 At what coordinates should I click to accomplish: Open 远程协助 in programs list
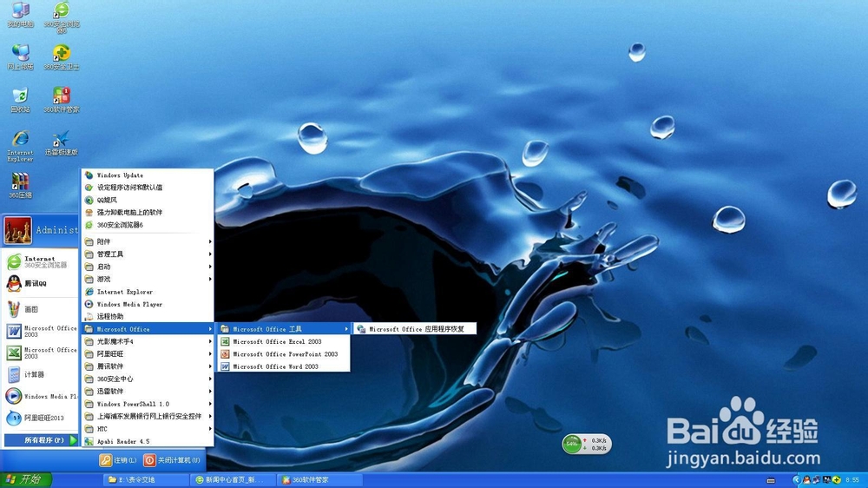[148, 316]
